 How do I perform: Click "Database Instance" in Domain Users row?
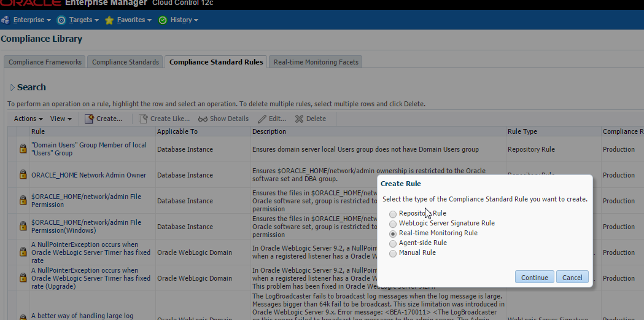pos(185,149)
